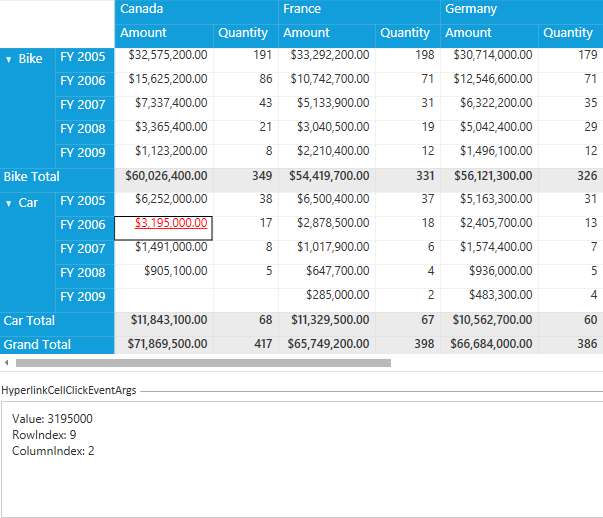Click the $65,749,200.00 Grand Total cell
The image size is (603, 518).
(327, 345)
